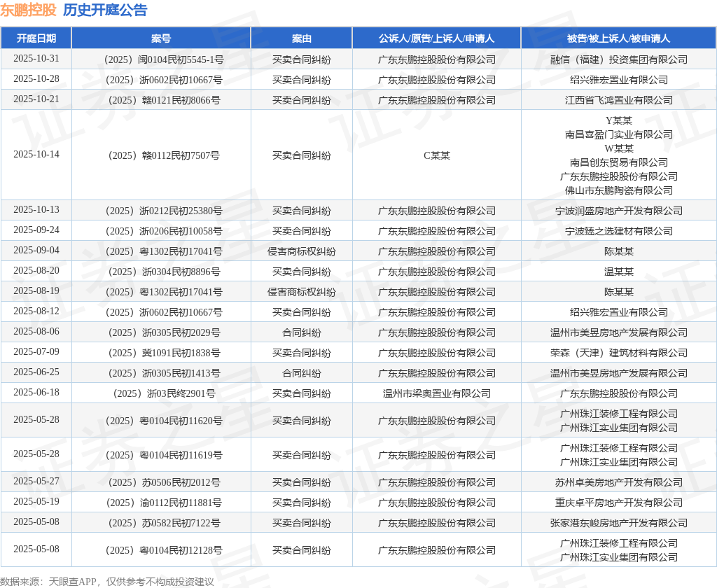Click date cell 2025-09-04
This screenshot has width=717, height=588.
pos(36,250)
